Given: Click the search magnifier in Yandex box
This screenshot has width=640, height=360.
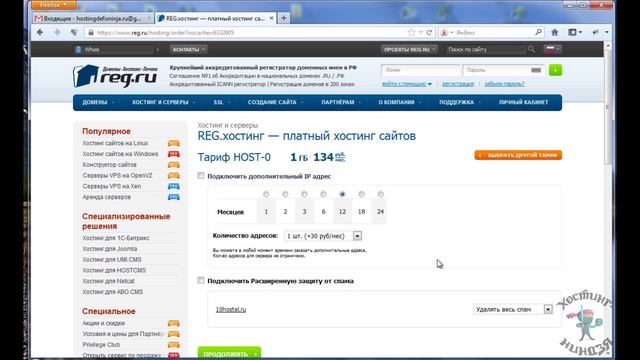Looking at the screenshot, I should (x=538, y=32).
